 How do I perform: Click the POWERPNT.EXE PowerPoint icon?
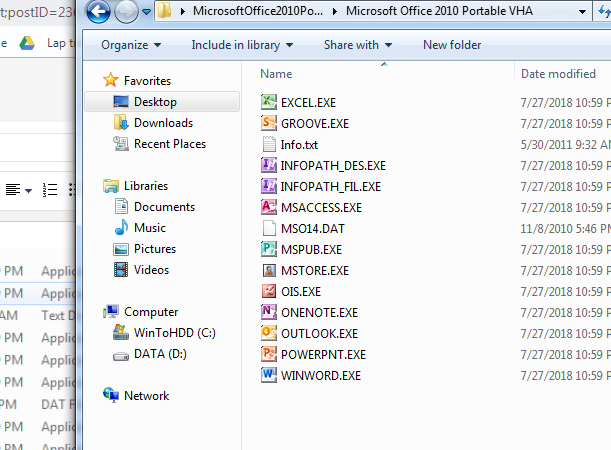point(269,355)
